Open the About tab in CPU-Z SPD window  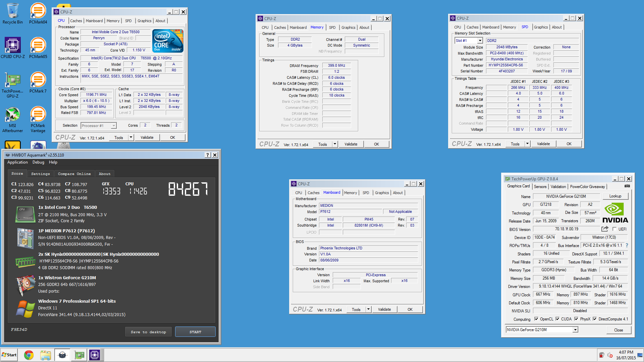click(557, 27)
